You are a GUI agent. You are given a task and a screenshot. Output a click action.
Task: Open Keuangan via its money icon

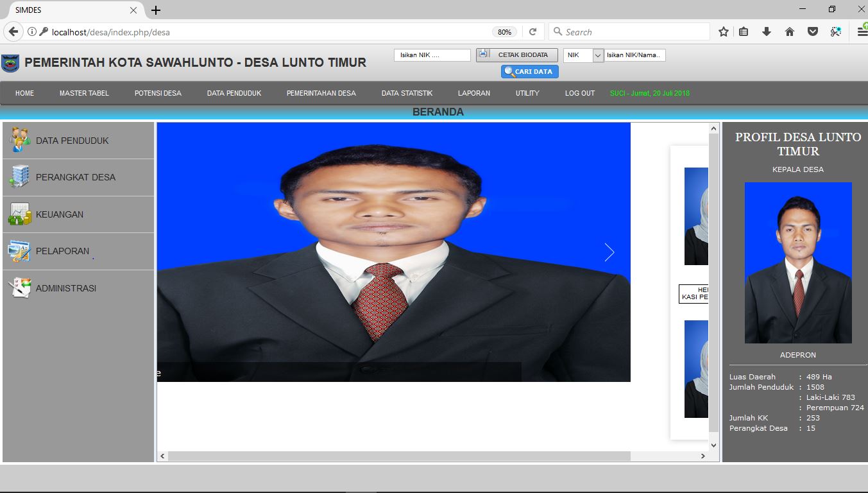coord(19,214)
